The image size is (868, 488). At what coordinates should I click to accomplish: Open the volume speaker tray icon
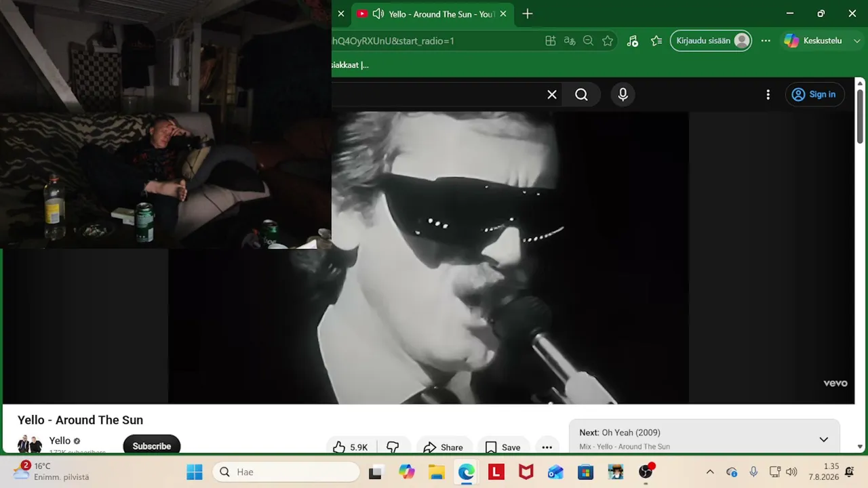(x=791, y=472)
